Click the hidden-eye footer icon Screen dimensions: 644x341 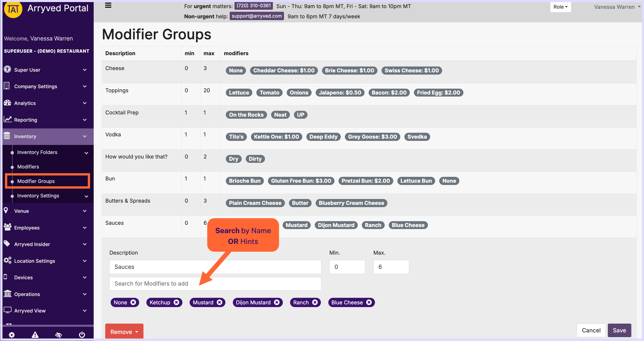tap(59, 335)
